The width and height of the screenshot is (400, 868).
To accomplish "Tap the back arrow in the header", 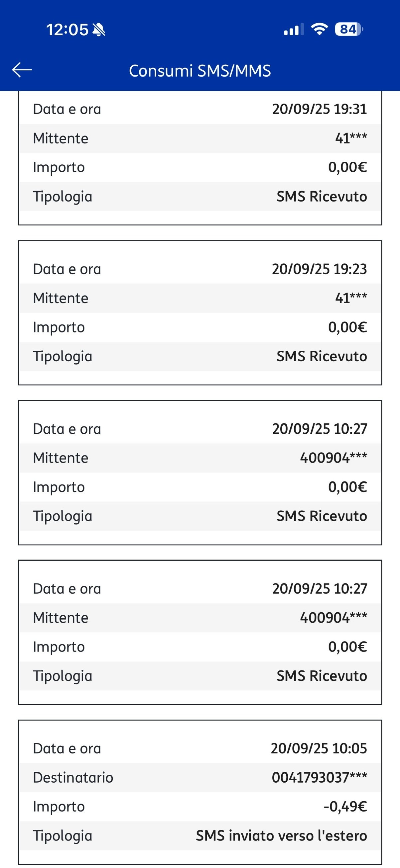I will [x=22, y=70].
